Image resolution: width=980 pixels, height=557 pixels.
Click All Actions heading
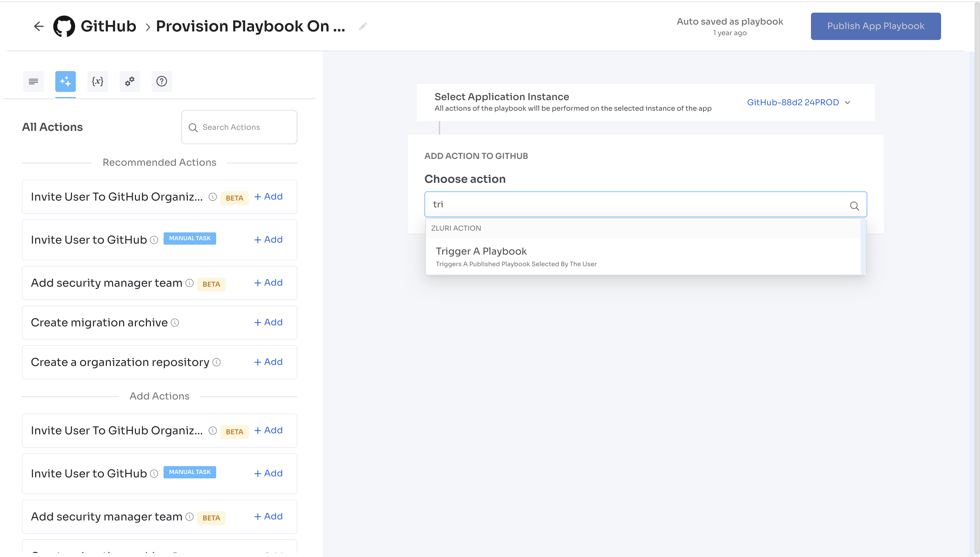[52, 127]
